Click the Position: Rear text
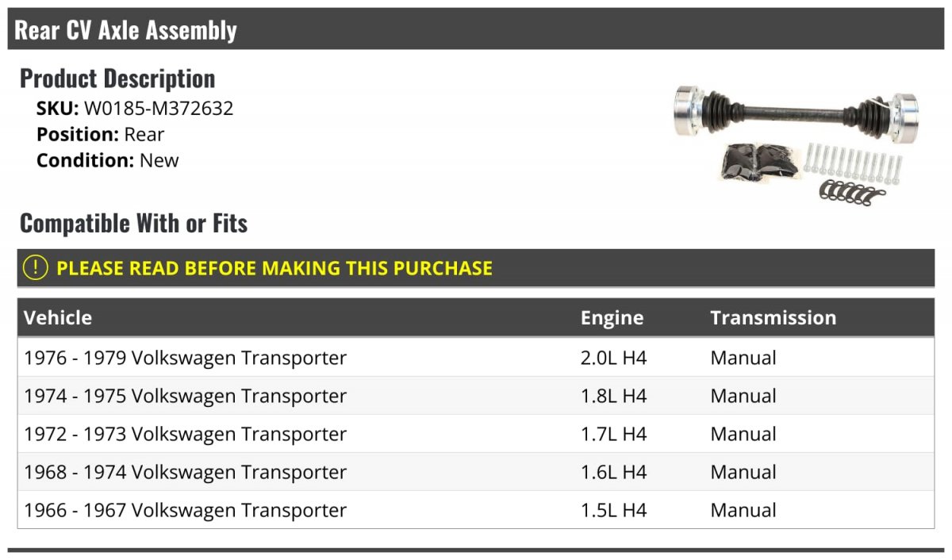This screenshot has height=560, width=952. (x=100, y=134)
